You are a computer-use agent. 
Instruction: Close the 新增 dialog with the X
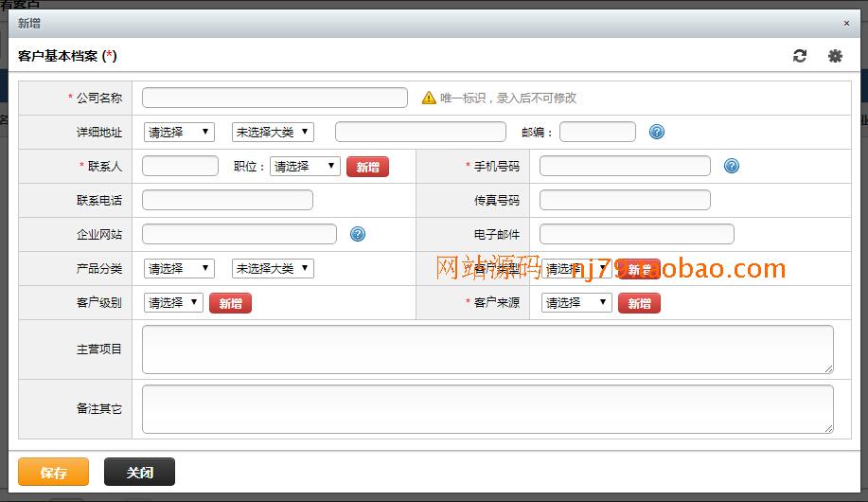pos(846,24)
